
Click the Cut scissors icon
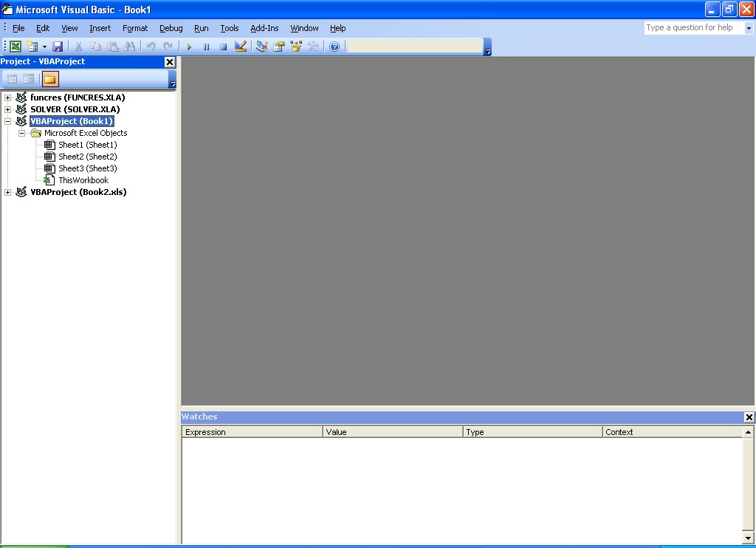pos(78,47)
